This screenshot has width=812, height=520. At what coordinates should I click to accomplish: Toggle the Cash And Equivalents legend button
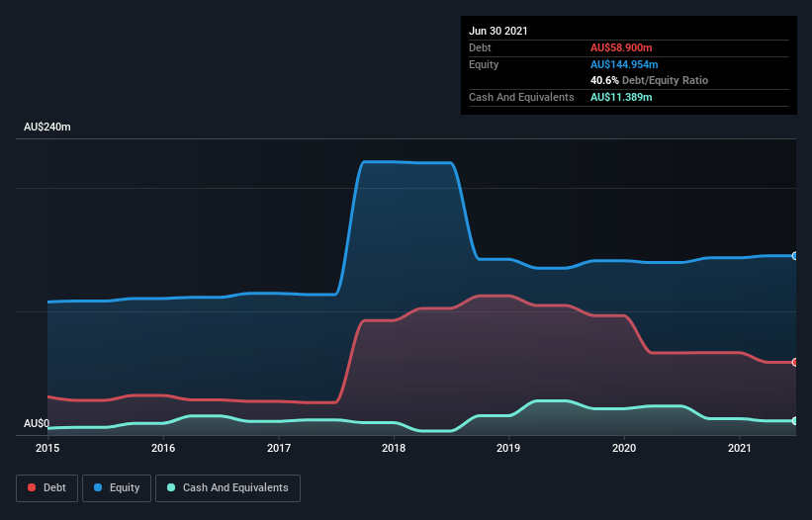tap(227, 488)
